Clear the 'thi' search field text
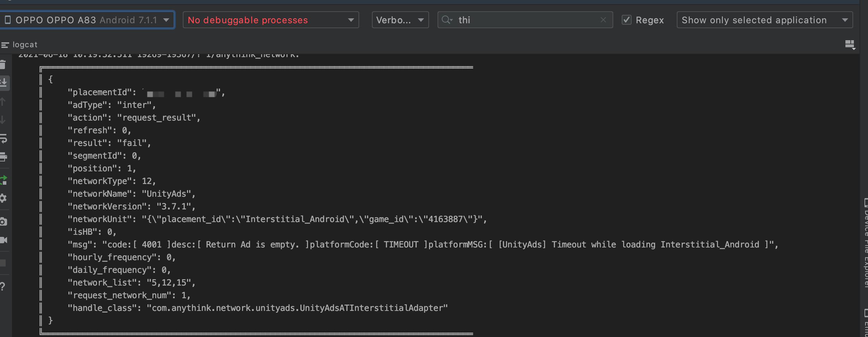This screenshot has width=868, height=337. [x=603, y=20]
